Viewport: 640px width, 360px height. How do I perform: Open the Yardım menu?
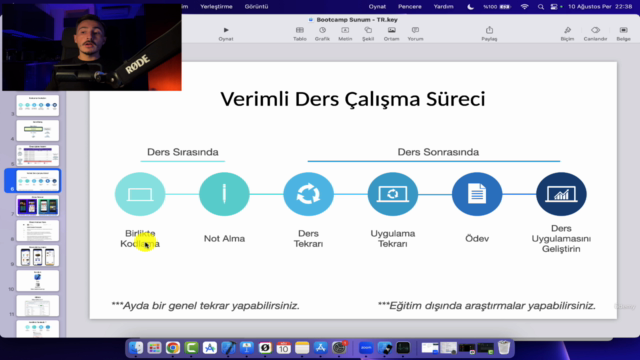(443, 7)
